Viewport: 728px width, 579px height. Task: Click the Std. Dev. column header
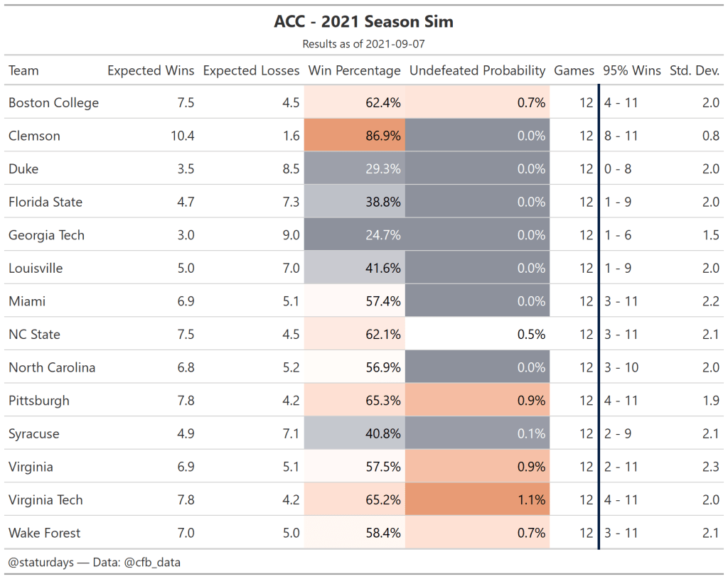click(694, 70)
